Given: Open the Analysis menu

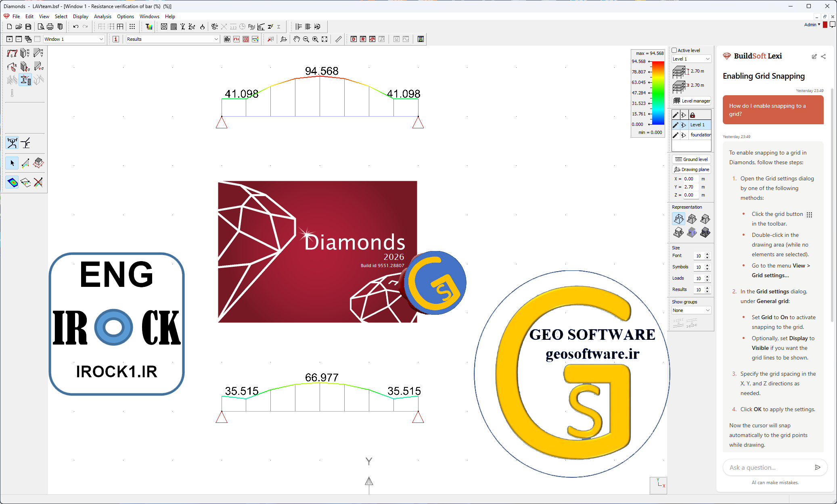Looking at the screenshot, I should tap(103, 17).
